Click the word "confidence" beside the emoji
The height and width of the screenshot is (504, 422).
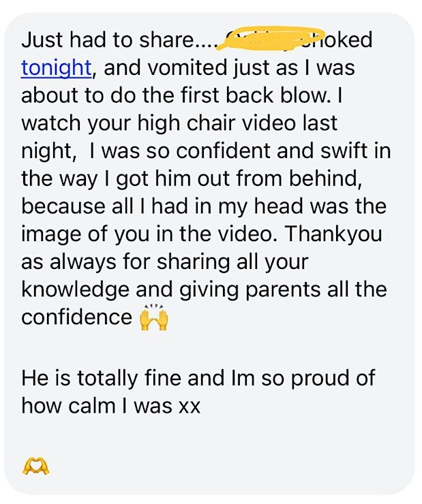click(x=77, y=318)
